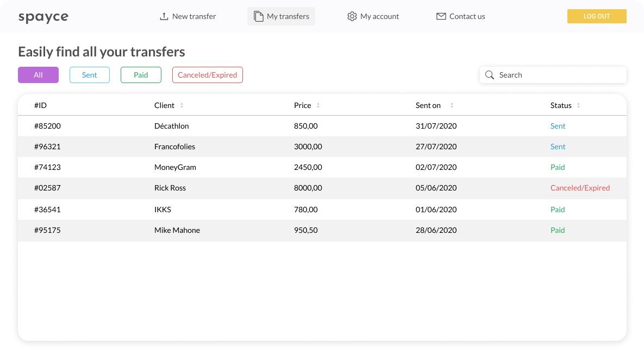Viewport: 644px width, 355px height.
Task: Sort table by Status column arrows
Action: pyautogui.click(x=578, y=105)
